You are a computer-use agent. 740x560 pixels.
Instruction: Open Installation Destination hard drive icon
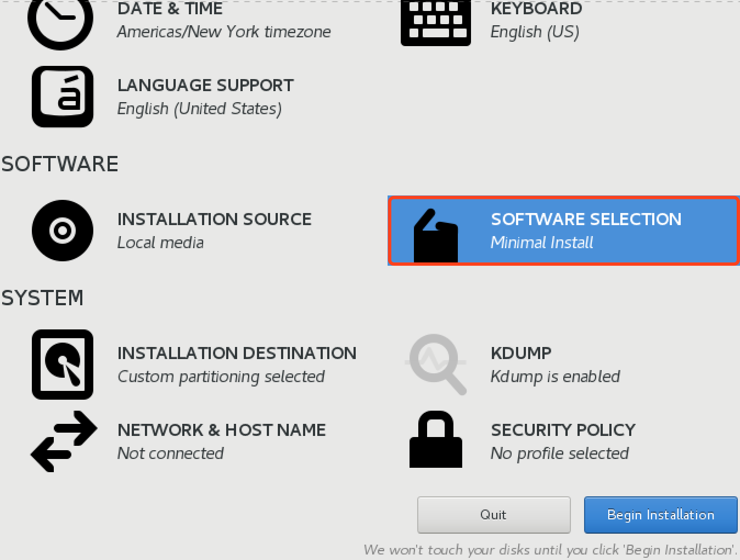[x=63, y=365]
